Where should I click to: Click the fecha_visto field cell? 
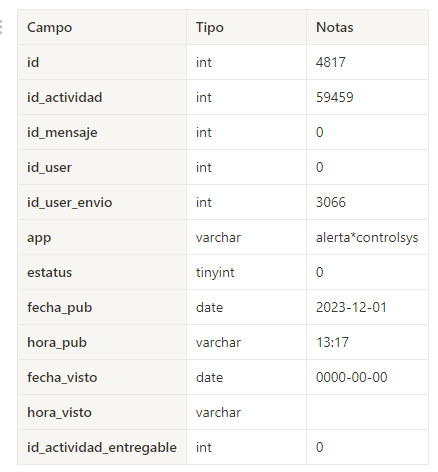(102, 377)
